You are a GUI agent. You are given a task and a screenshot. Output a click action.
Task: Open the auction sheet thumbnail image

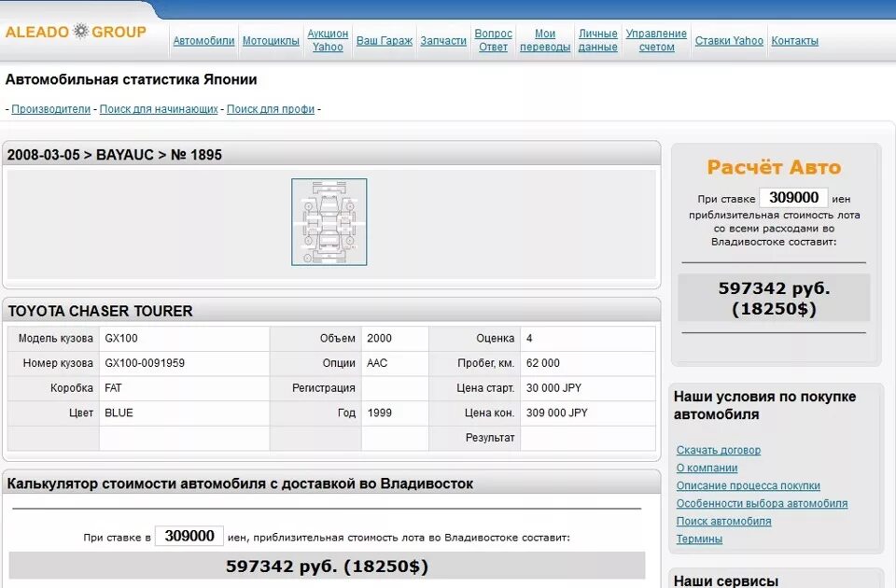pos(329,222)
